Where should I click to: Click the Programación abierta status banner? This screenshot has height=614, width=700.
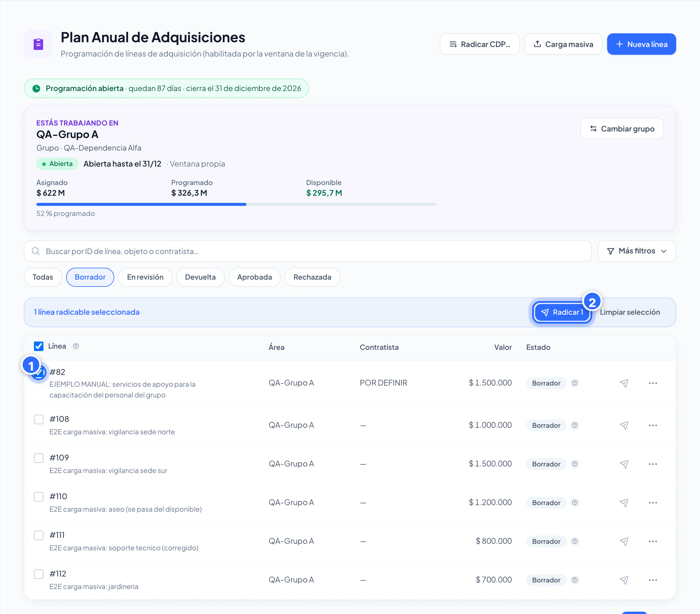coord(166,89)
